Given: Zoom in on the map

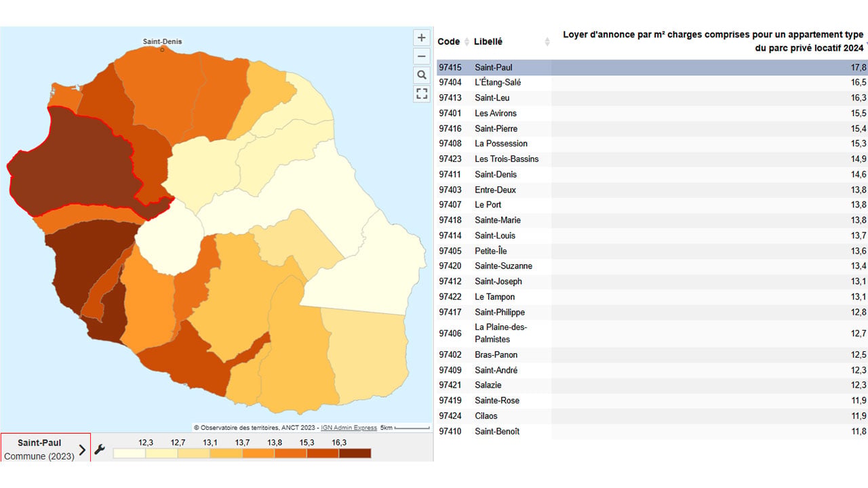Looking at the screenshot, I should 422,38.
